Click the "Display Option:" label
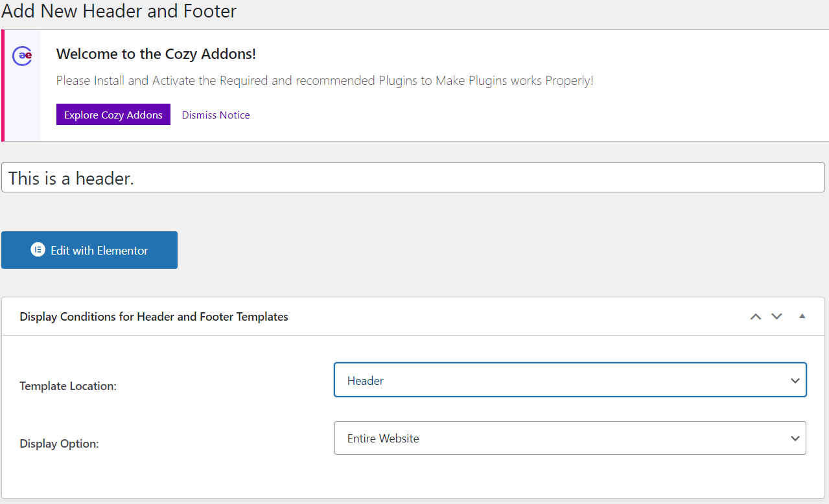 59,444
